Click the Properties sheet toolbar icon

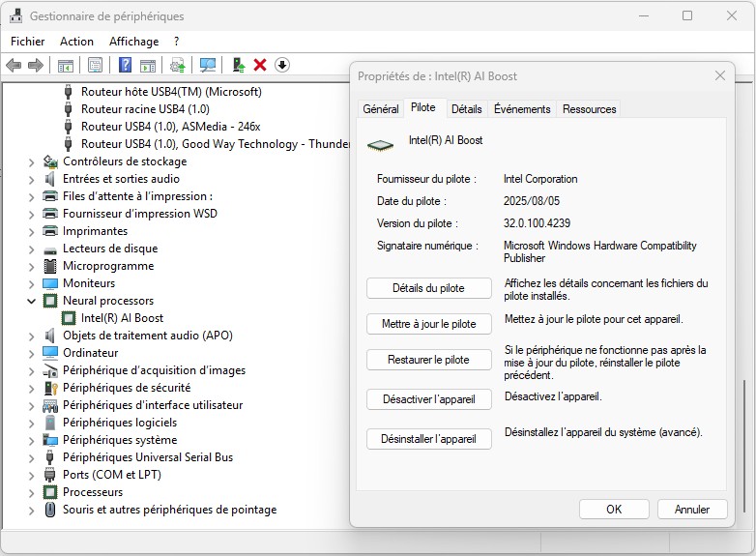pos(96,65)
